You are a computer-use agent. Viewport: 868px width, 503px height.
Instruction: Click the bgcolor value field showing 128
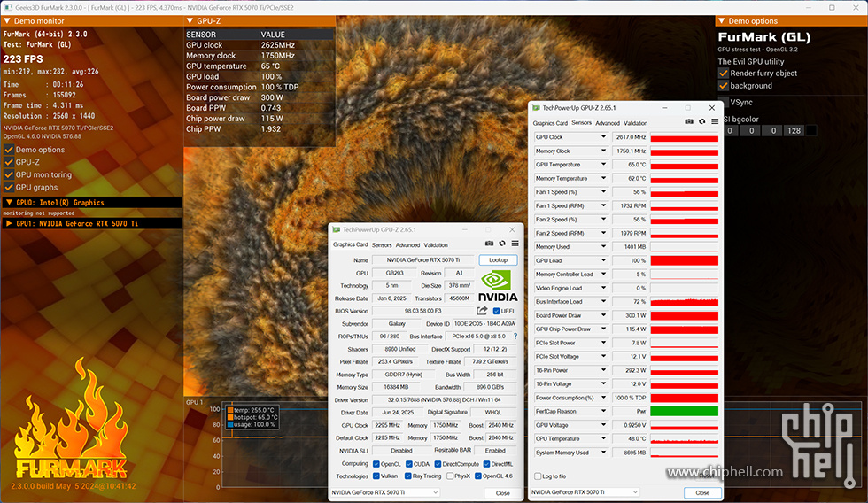[x=794, y=131]
